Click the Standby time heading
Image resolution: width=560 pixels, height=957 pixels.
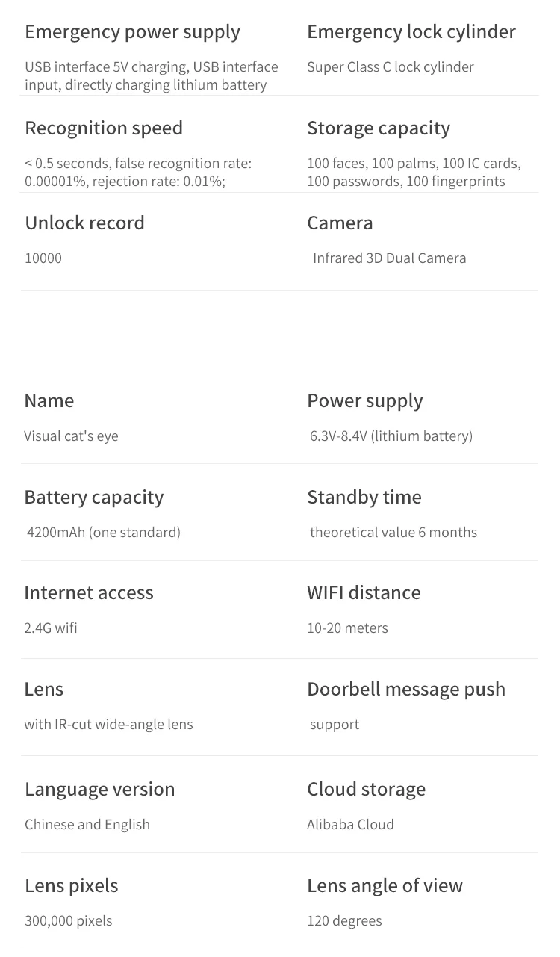click(364, 498)
